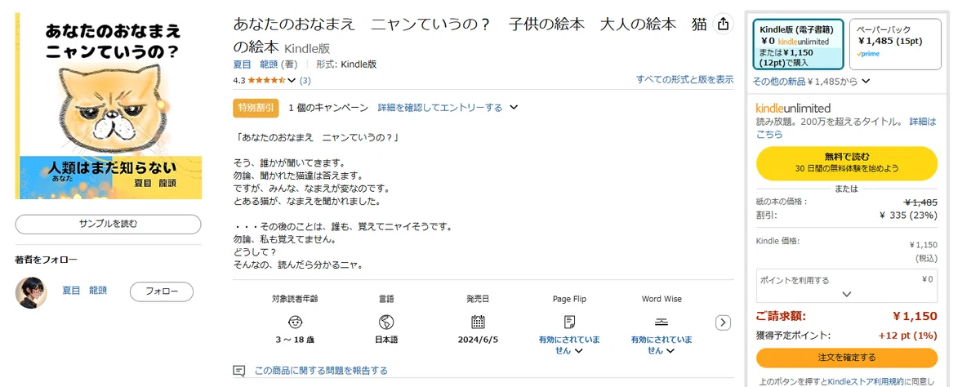This screenshot has width=980, height=387.
Task: Click the release date calendar icon
Action: click(479, 322)
